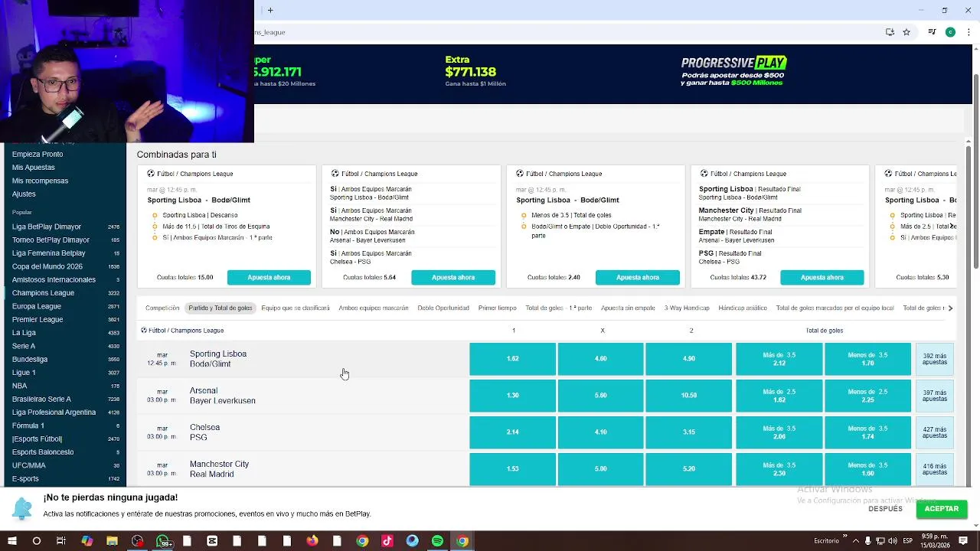Open Champions League in the sidebar
The image size is (980, 551).
(x=43, y=293)
